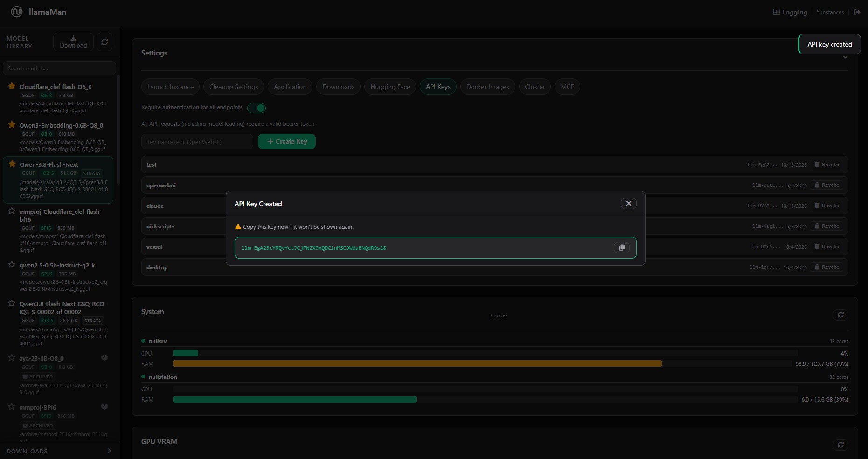Toggle require authentication for all endpoints
The image size is (868, 459).
(x=257, y=108)
